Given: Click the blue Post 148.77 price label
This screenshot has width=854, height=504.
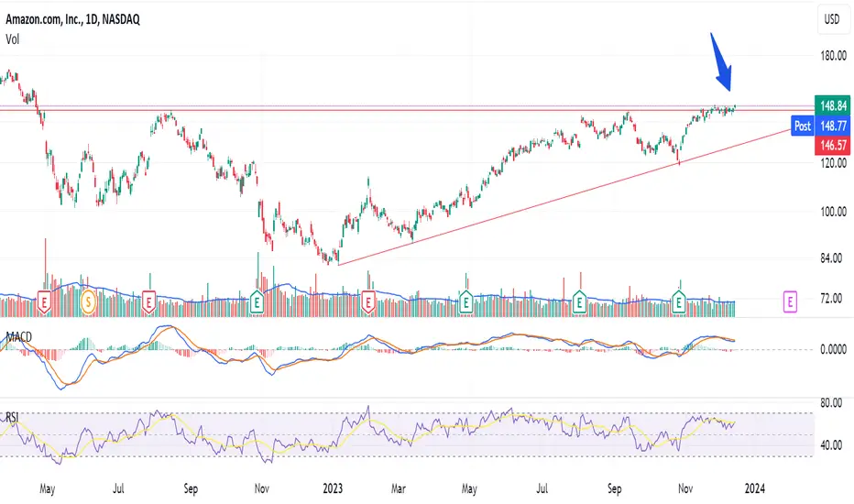Looking at the screenshot, I should [x=820, y=126].
